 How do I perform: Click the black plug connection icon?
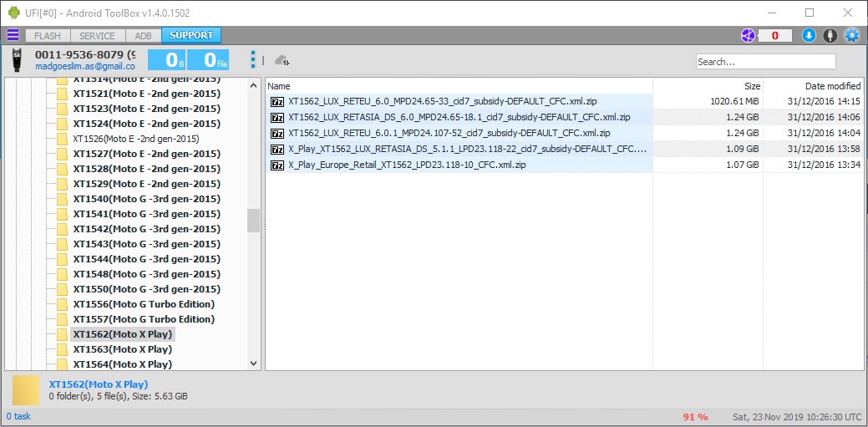[830, 35]
